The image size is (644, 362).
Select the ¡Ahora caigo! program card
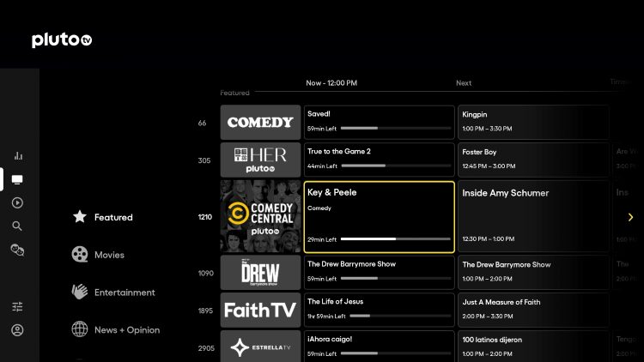(x=379, y=347)
